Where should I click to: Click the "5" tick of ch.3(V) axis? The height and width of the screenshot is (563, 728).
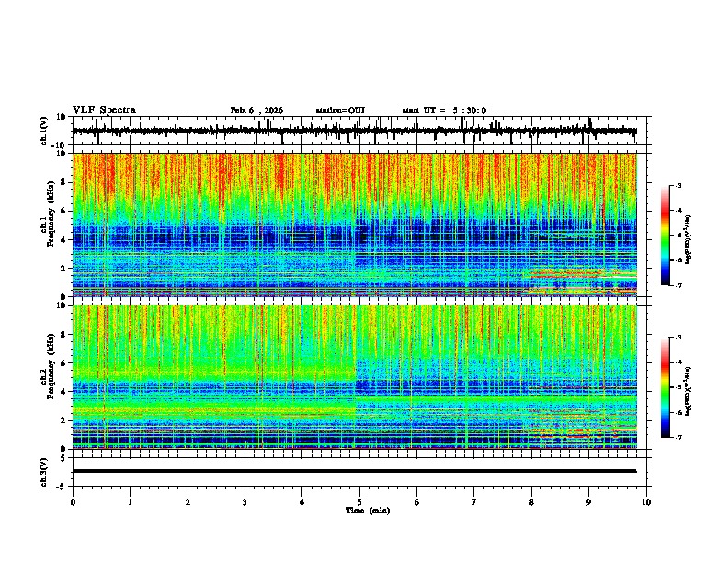click(64, 458)
